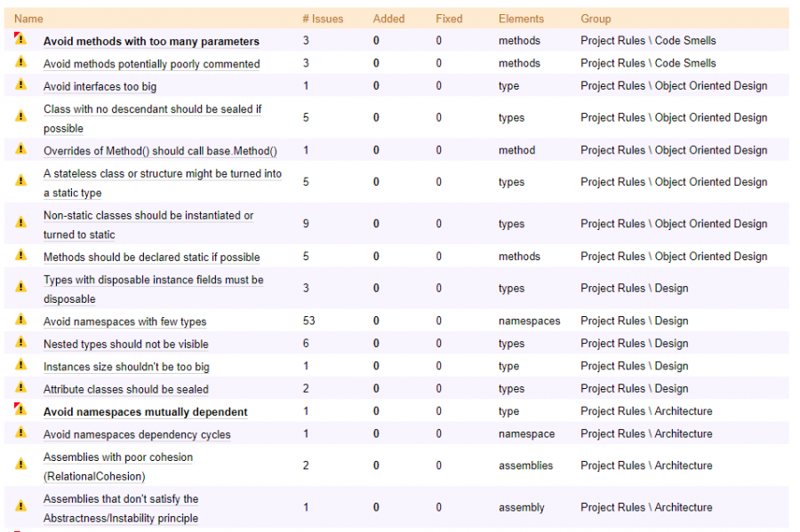Click the 'Added' column header
Viewport: 800px width, 532px height.
388,19
